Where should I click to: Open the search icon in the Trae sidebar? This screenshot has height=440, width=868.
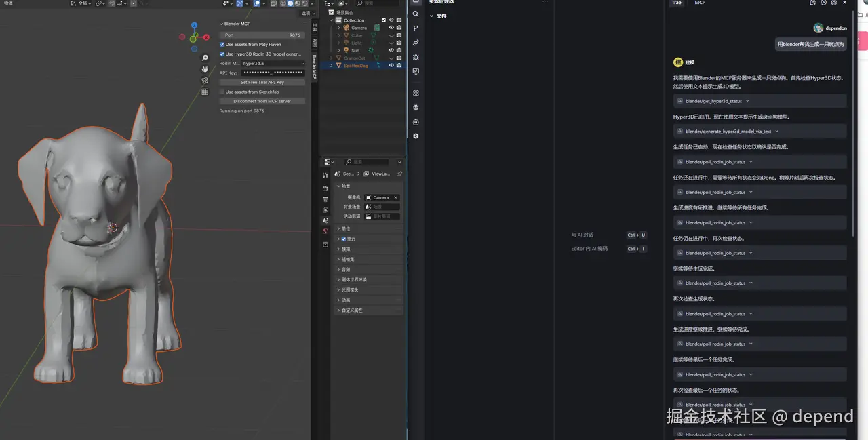point(416,14)
